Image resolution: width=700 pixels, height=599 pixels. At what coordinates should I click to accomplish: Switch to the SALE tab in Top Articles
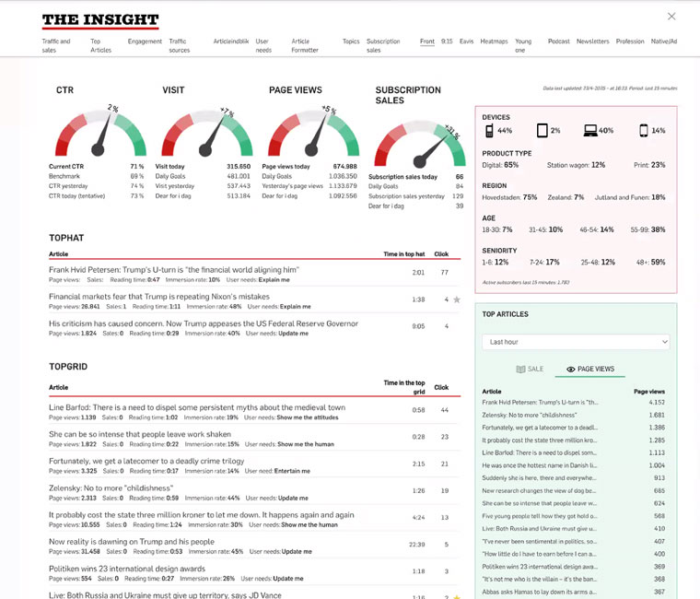[x=530, y=369]
